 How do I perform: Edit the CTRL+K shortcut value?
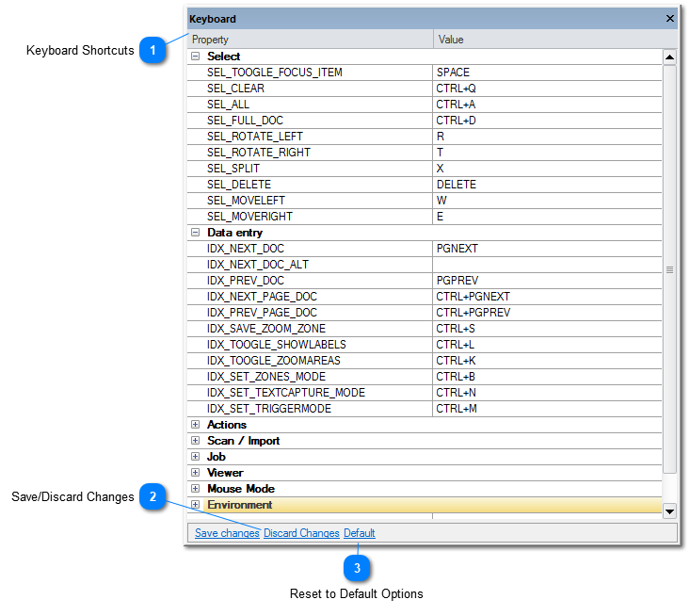click(548, 361)
